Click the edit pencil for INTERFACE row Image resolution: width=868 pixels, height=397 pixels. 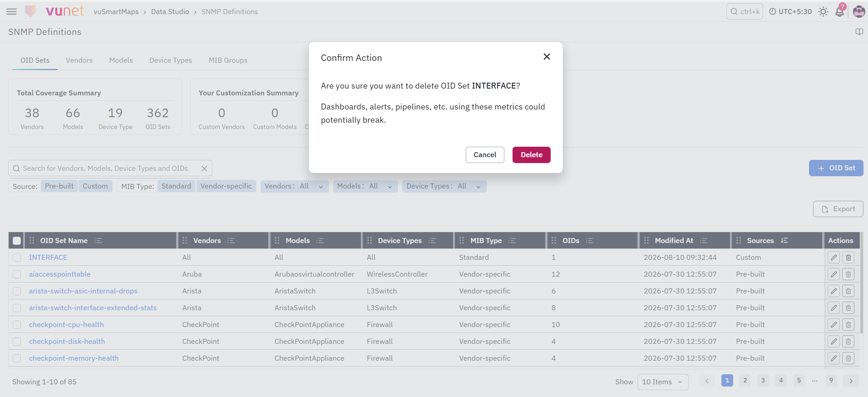point(833,258)
